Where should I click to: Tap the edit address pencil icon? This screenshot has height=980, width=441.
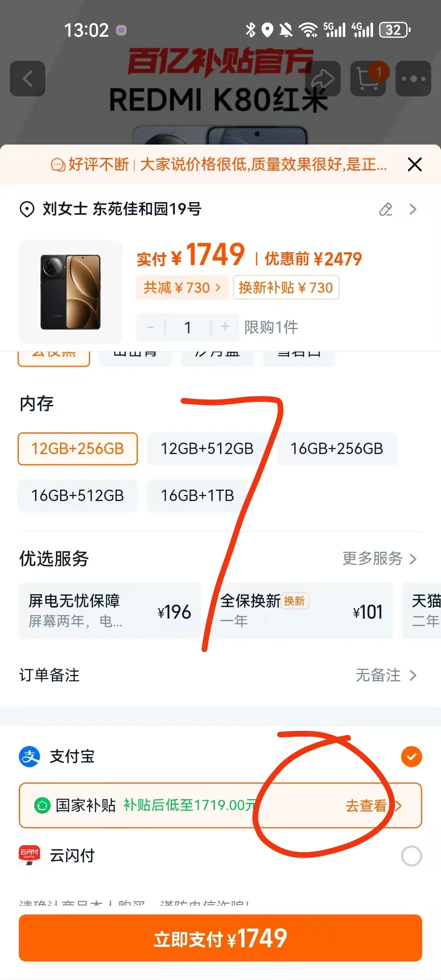pyautogui.click(x=385, y=209)
